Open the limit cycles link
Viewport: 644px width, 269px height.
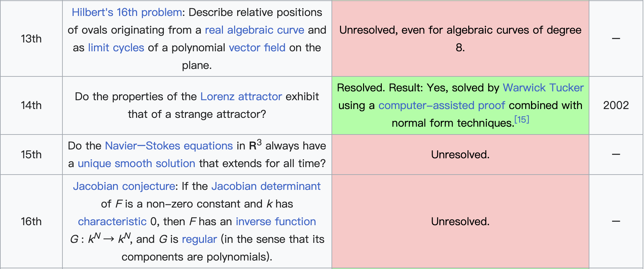pyautogui.click(x=116, y=48)
